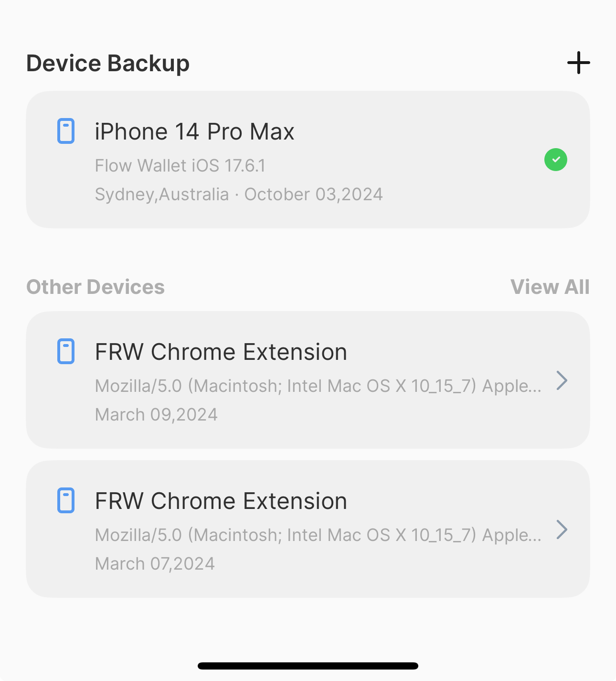This screenshot has width=616, height=681.
Task: Click phone icon of March 09 Chrome Extension
Action: coord(66,351)
